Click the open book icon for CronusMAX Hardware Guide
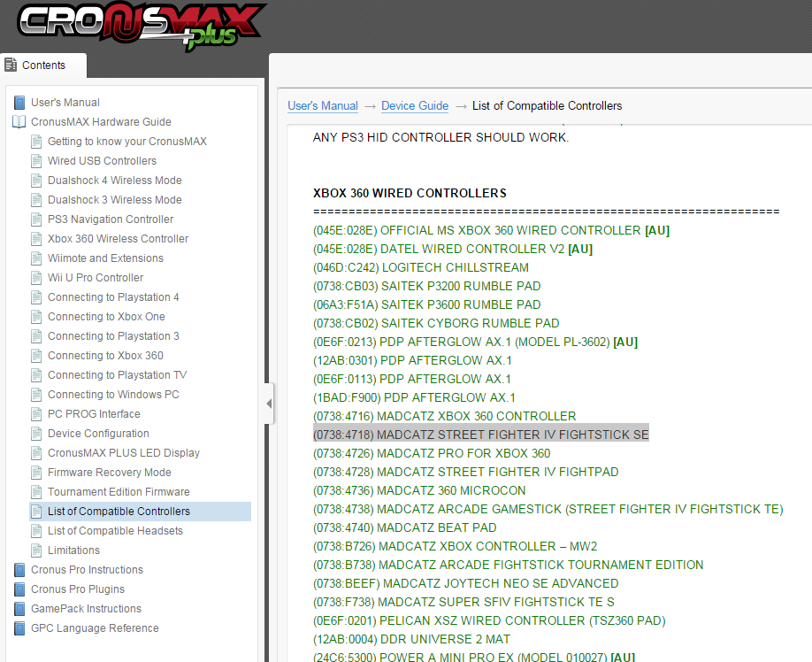Viewport: 812px width, 662px height. (x=19, y=122)
